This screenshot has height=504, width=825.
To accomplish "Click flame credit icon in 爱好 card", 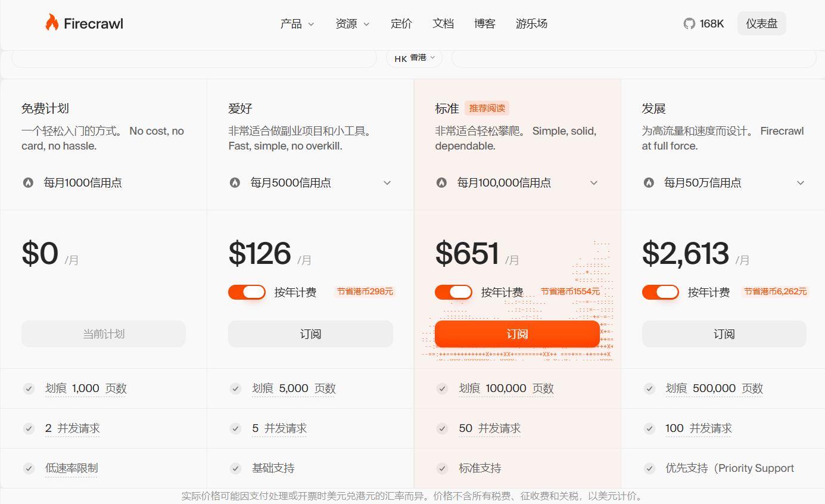I will (235, 183).
